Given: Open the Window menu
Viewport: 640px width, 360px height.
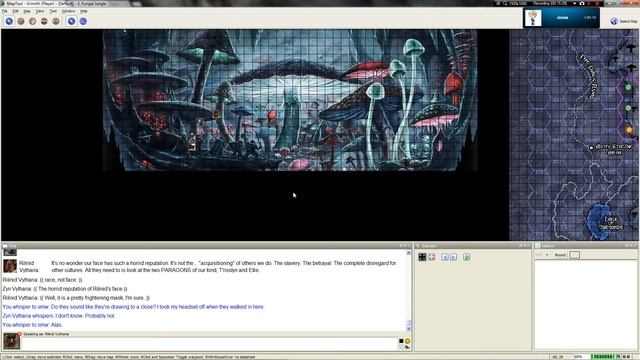Looking at the screenshot, I should [68, 11].
